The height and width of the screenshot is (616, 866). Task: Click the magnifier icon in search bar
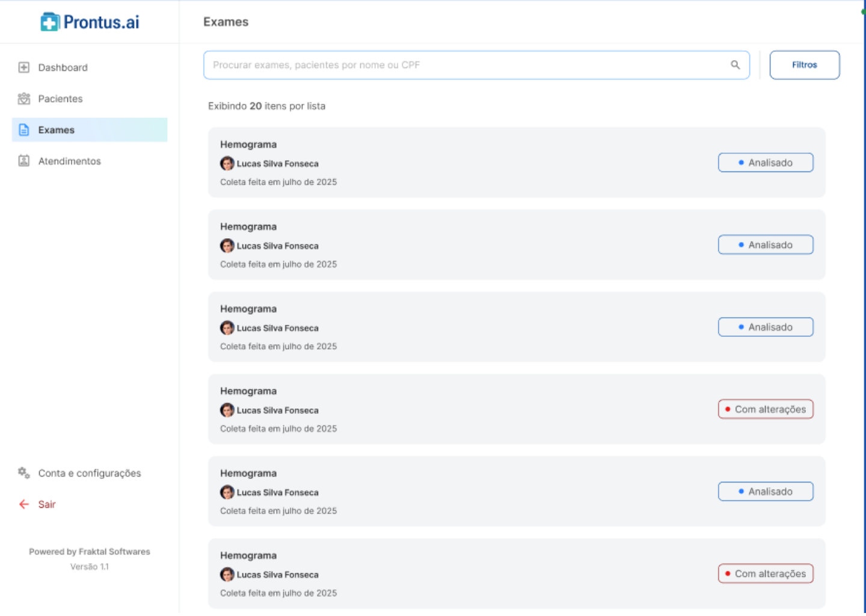[735, 65]
